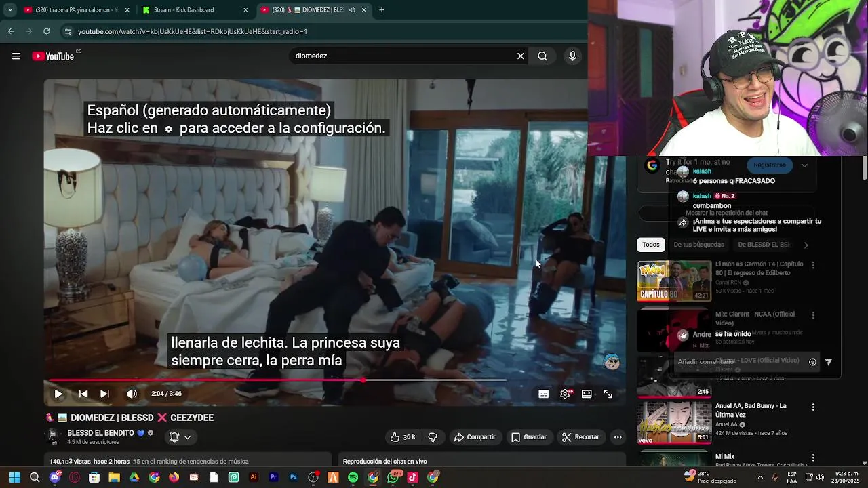Open a new browser tab

pos(382,10)
